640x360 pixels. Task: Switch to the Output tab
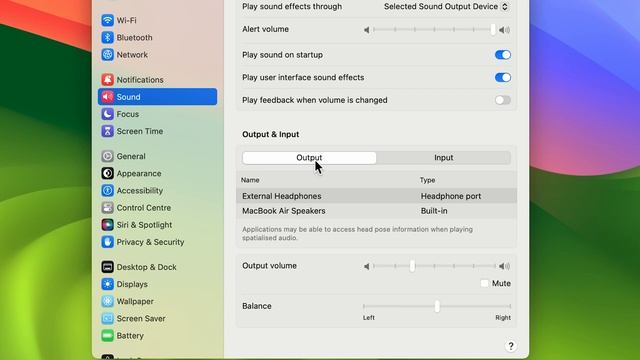(309, 158)
